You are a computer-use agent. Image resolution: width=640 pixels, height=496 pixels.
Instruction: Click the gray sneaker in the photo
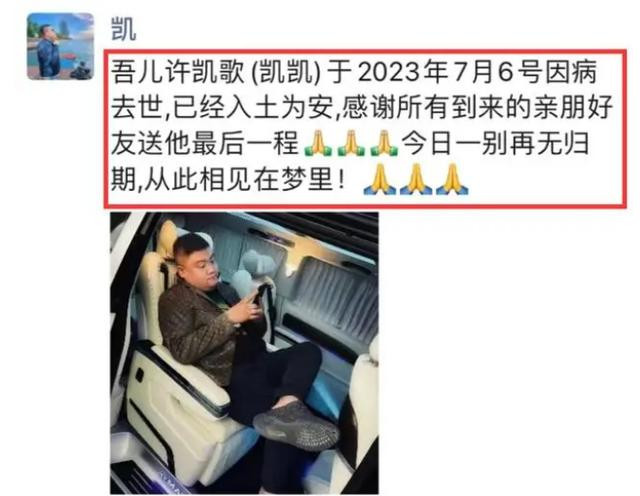pos(296,425)
